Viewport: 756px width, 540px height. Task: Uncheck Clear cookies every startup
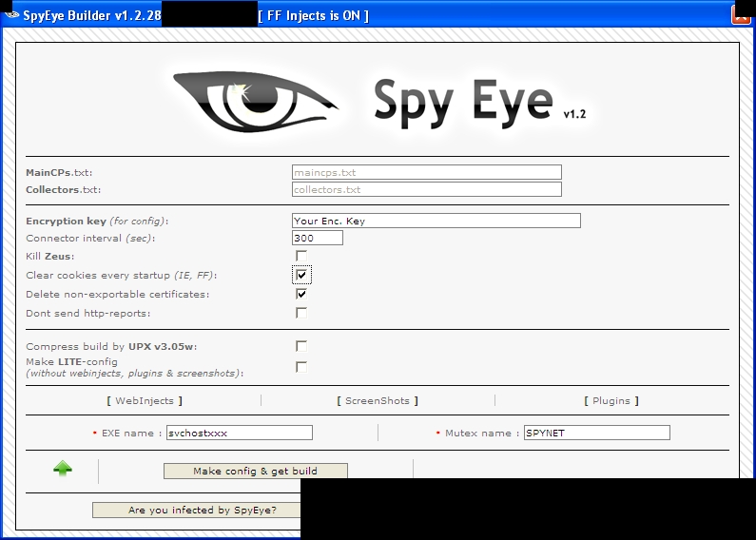[301, 275]
